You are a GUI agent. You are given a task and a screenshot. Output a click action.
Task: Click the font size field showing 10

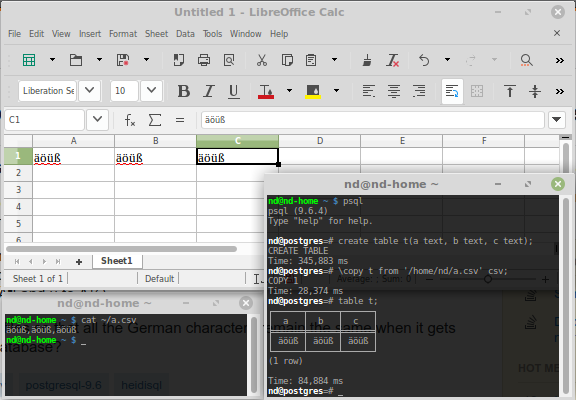point(124,91)
